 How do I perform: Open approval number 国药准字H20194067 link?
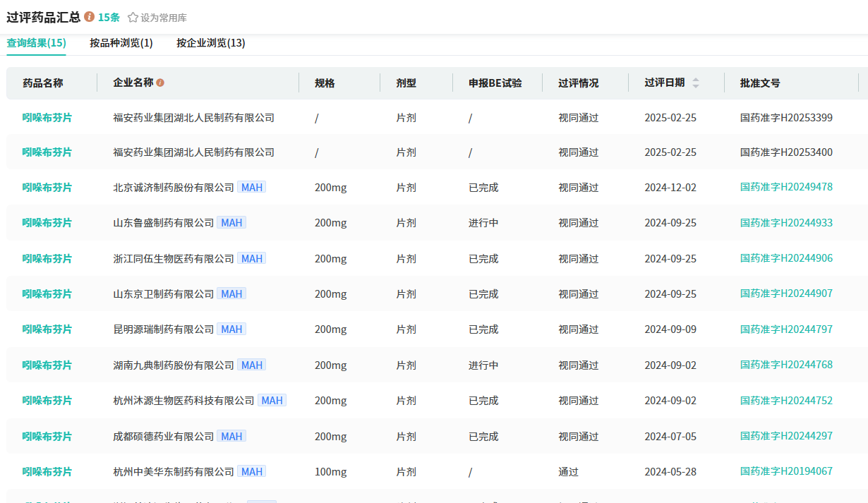[786, 471]
